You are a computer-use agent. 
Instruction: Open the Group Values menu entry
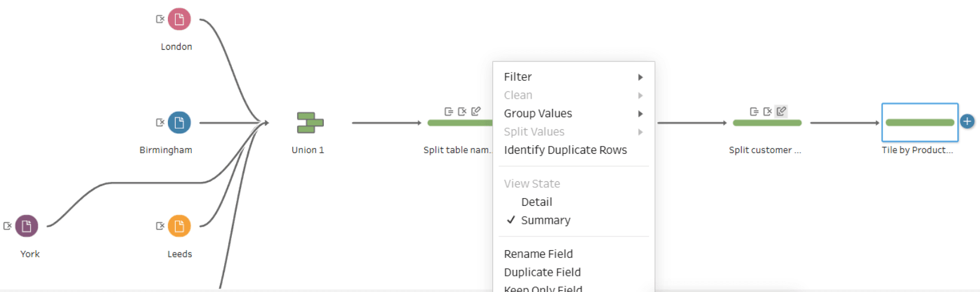click(538, 114)
